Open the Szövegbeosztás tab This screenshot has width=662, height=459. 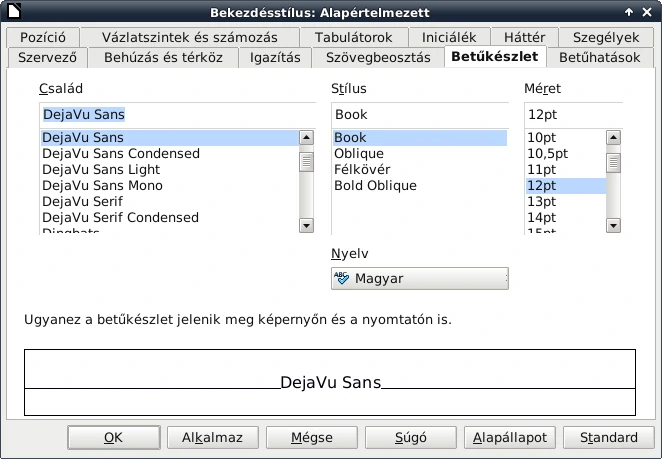[x=378, y=57]
